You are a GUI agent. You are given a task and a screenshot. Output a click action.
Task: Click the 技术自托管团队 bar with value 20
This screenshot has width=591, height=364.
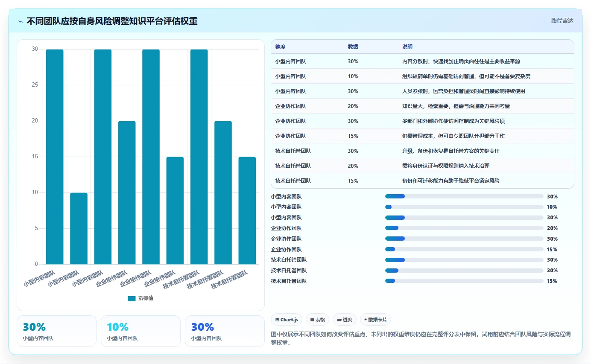point(223,192)
